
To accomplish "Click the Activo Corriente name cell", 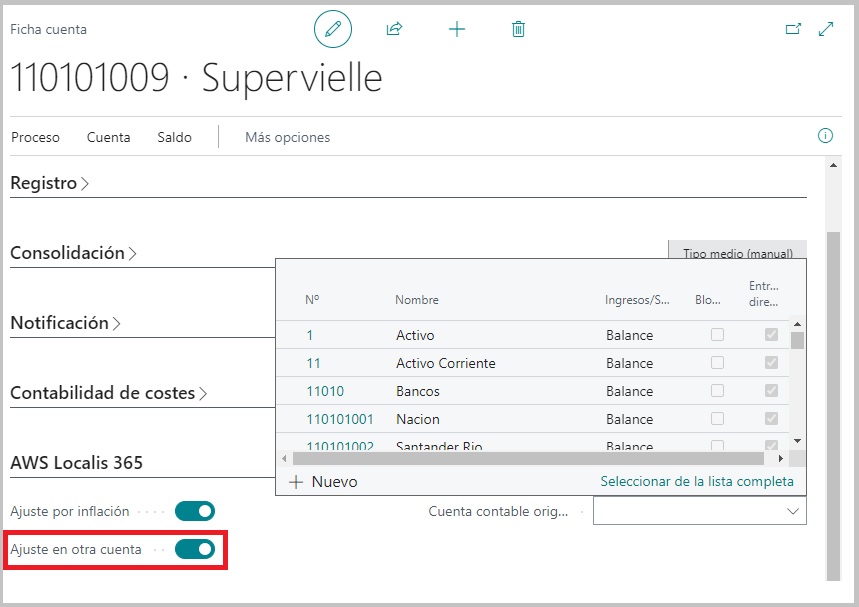I will pyautogui.click(x=445, y=363).
